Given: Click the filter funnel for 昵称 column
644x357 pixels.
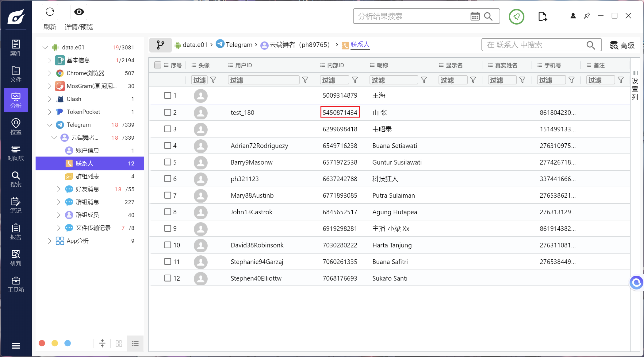Looking at the screenshot, I should 424,80.
